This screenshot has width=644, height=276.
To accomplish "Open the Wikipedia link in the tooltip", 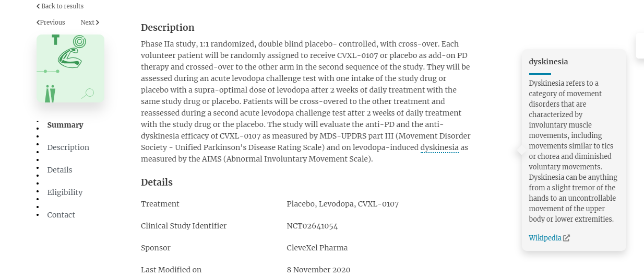I will (545, 238).
